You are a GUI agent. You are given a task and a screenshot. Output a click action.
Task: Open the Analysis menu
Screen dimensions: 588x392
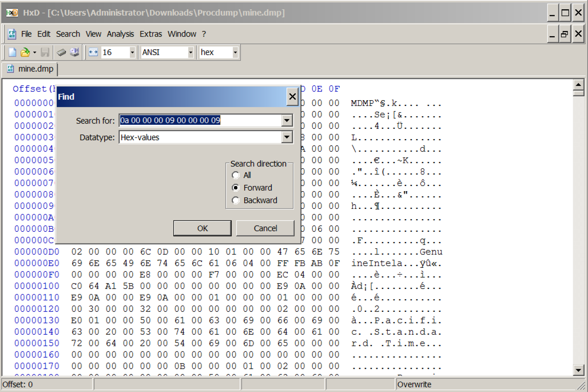120,34
